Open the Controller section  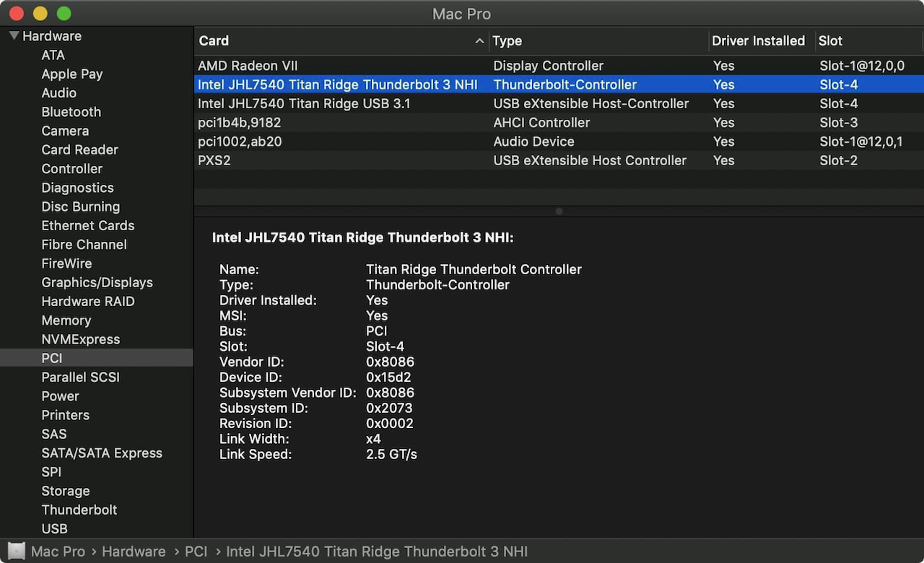coord(72,168)
